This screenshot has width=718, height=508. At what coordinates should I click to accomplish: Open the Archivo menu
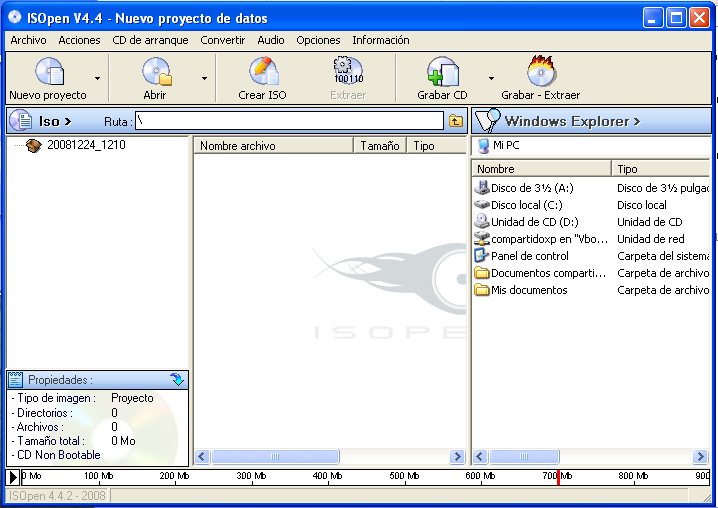tap(28, 40)
